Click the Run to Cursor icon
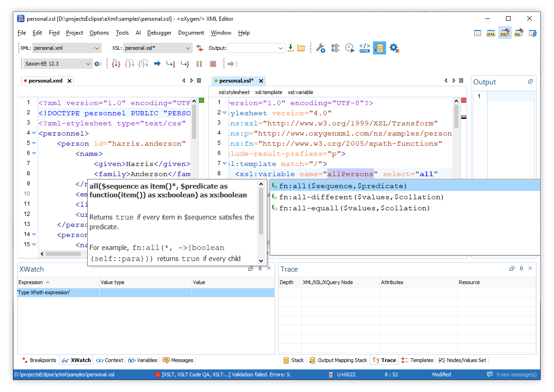 click(x=171, y=64)
